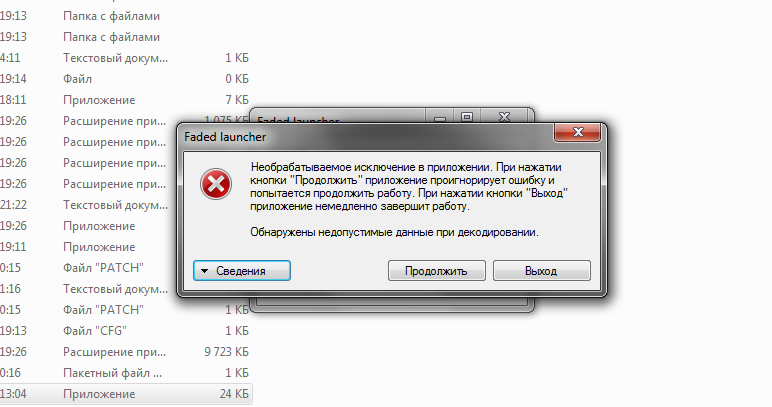Select the 7 КБ Приложение row
Image resolution: width=772 pixels, height=407 pixels.
point(126,100)
